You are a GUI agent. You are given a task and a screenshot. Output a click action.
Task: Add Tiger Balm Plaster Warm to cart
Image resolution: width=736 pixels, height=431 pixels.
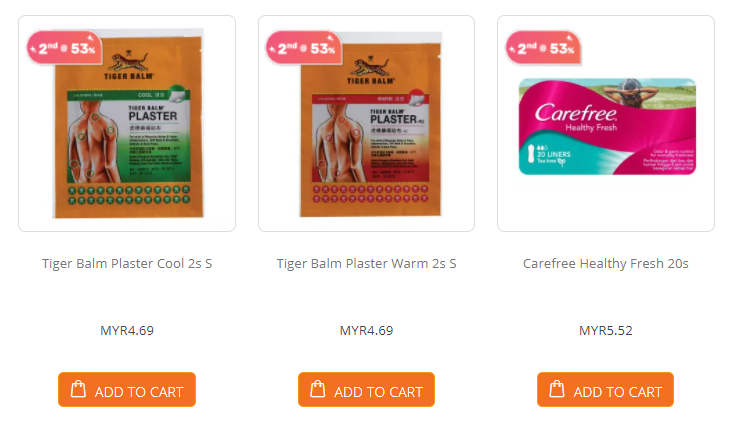pos(366,390)
